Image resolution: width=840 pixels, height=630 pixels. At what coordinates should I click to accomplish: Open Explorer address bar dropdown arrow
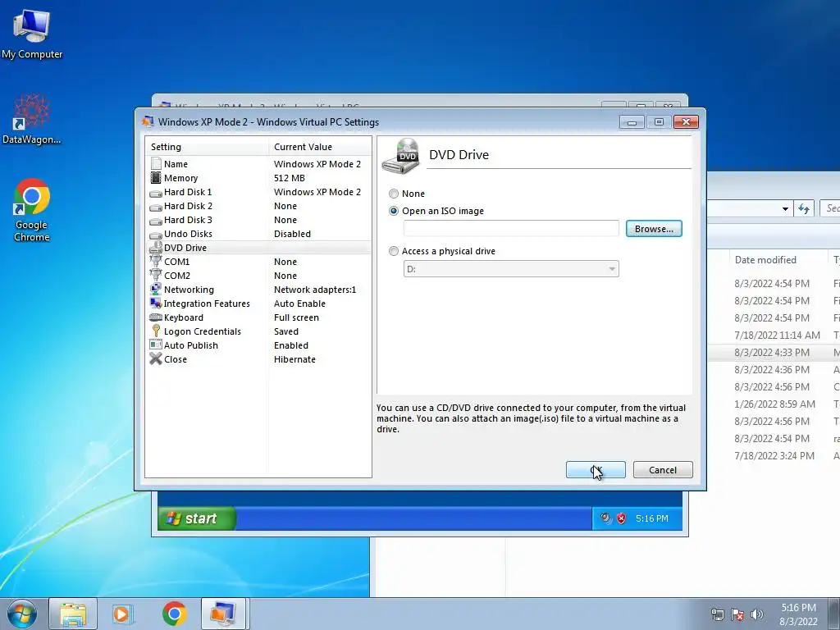click(785, 209)
